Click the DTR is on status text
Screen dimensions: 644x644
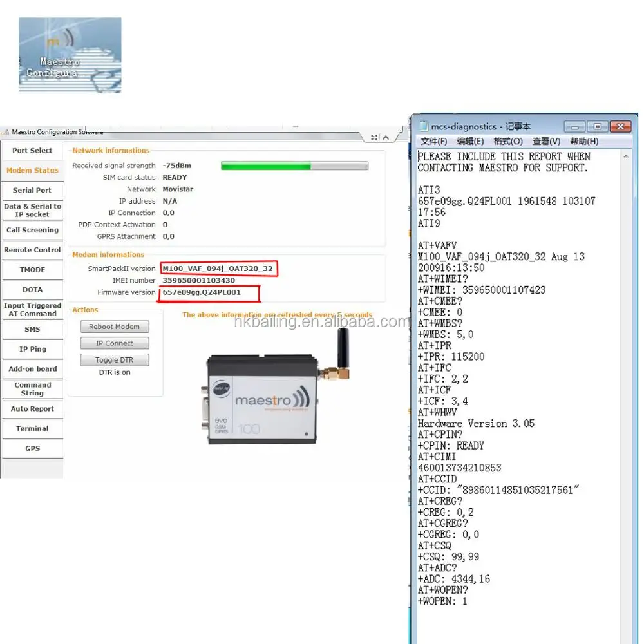[x=115, y=372]
